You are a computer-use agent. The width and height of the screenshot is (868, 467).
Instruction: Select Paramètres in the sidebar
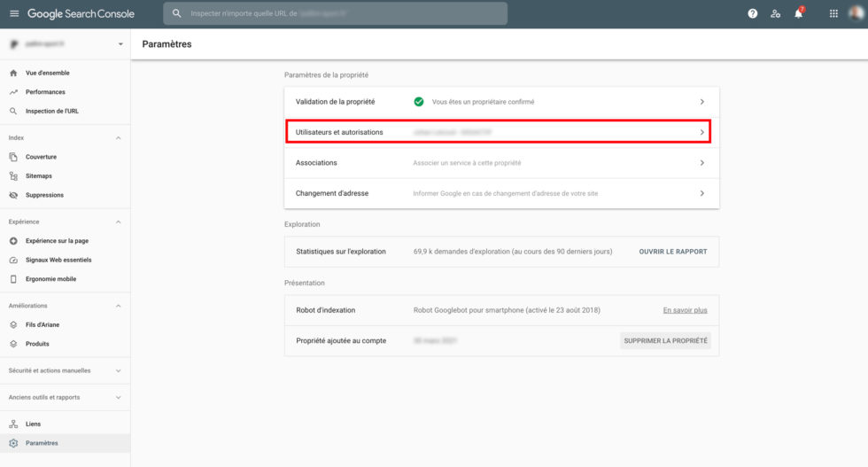[42, 443]
